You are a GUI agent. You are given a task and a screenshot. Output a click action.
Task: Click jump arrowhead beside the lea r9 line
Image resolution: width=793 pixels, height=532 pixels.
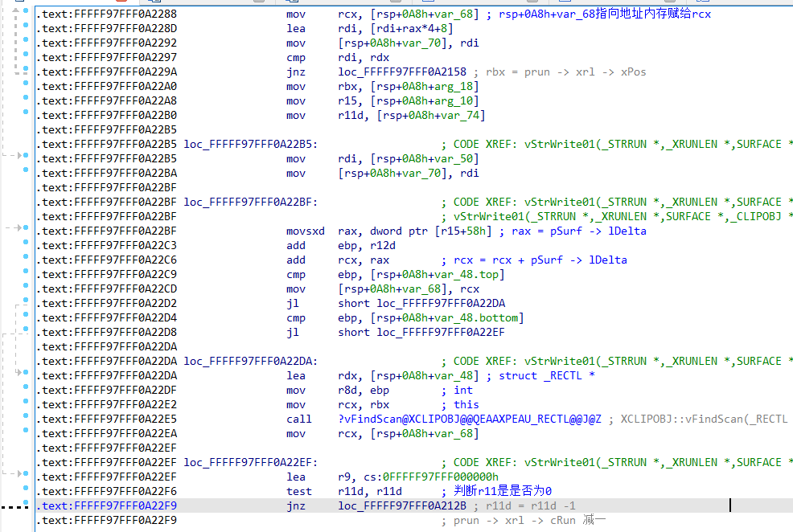tap(20, 477)
